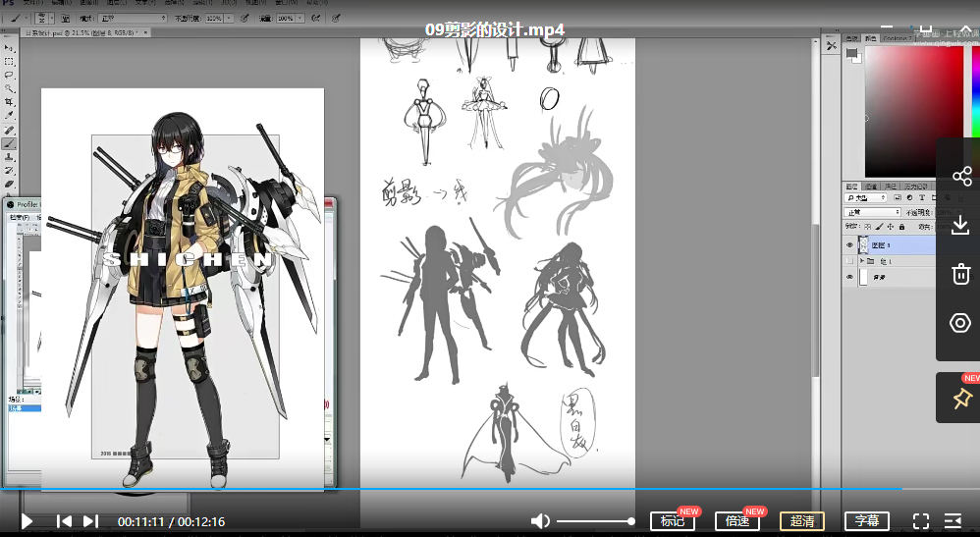Select the Crop tool in Photoshop toolbar
The image size is (980, 537).
point(10,102)
